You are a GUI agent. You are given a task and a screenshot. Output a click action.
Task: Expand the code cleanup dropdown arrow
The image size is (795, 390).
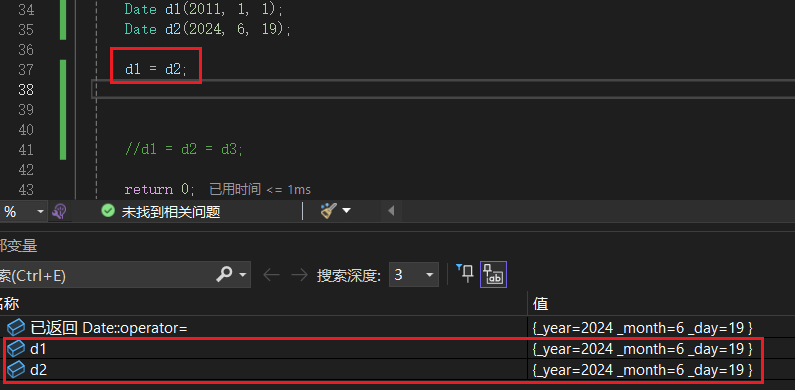tap(347, 210)
